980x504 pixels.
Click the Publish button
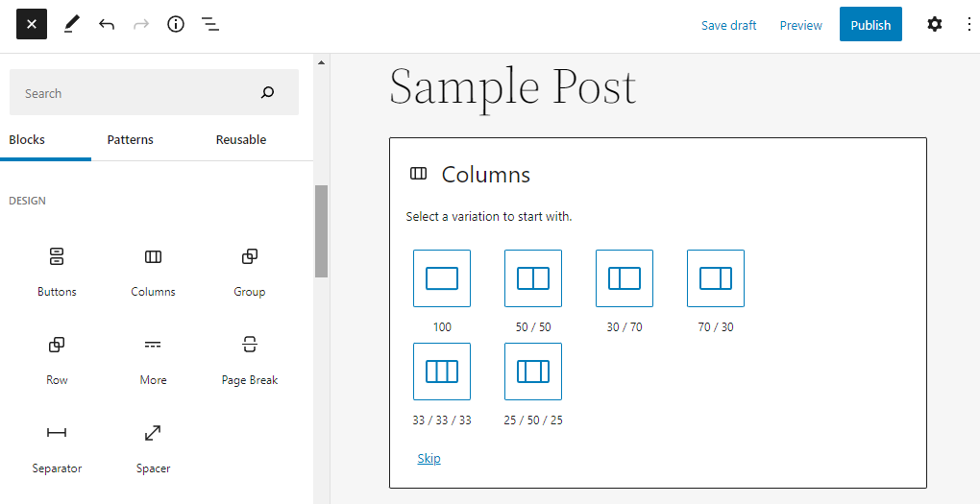coord(870,25)
